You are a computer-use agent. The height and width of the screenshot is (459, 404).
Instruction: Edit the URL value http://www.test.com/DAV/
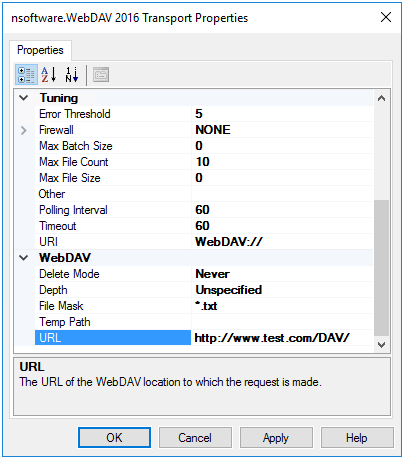click(x=282, y=338)
